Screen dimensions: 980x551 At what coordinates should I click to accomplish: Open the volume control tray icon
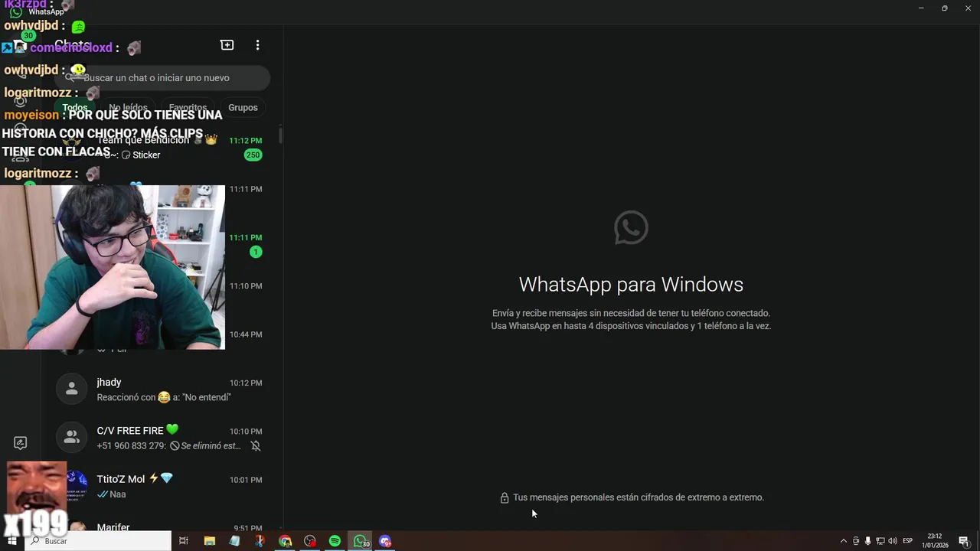pyautogui.click(x=893, y=541)
